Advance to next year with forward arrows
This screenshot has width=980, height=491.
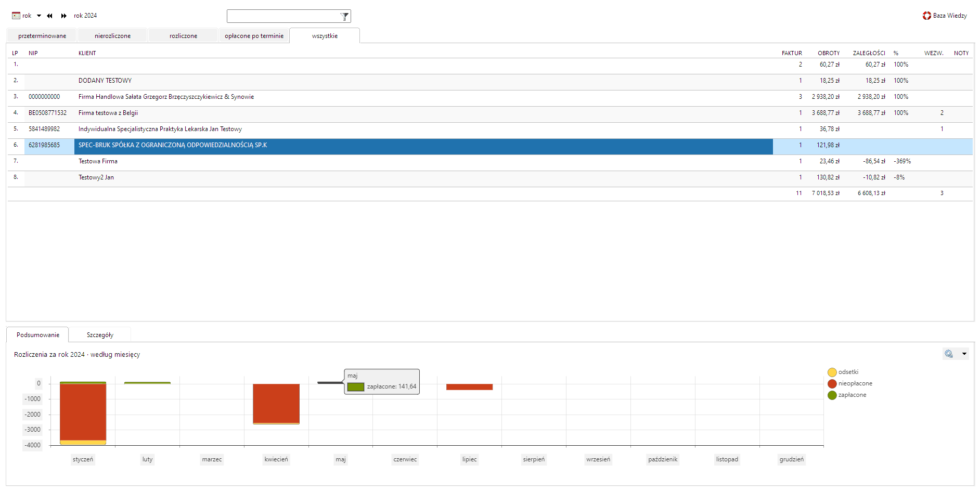click(63, 16)
